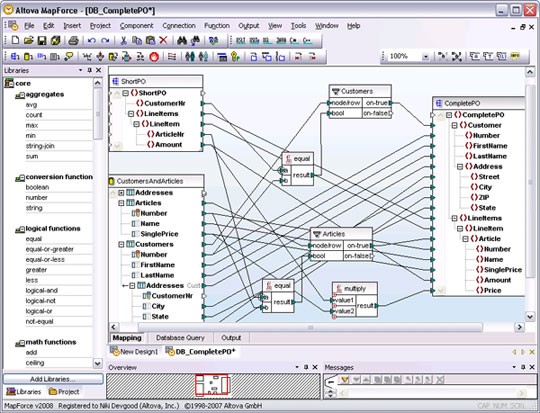Insert an XML Schema component
540x413 pixels.
(15, 56)
